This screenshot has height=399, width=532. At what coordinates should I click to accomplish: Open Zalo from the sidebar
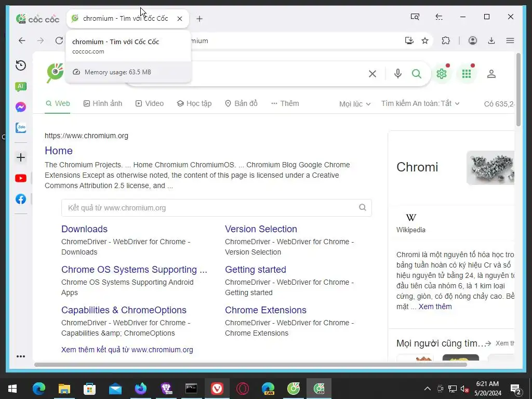click(21, 128)
